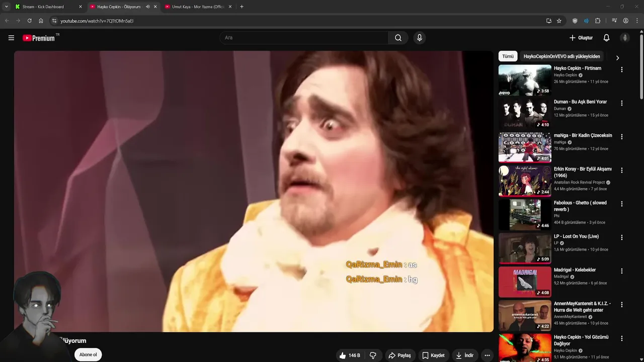
Task: Click the search magnifier button
Action: click(398, 38)
